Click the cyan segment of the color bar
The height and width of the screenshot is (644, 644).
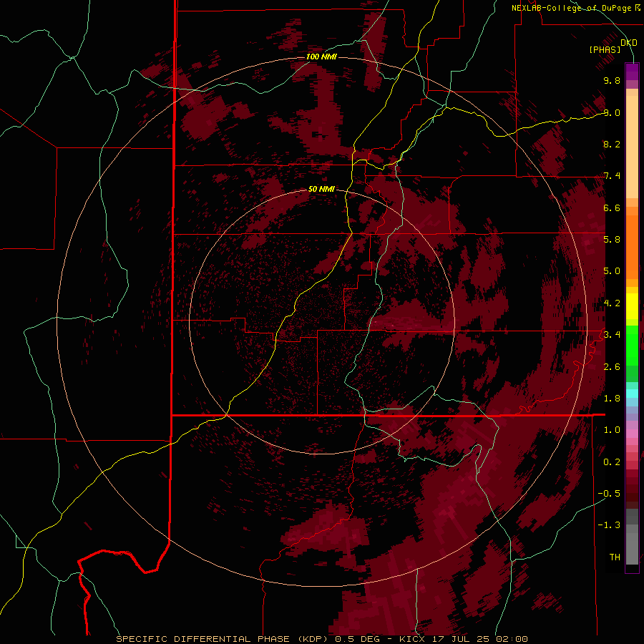click(x=632, y=394)
